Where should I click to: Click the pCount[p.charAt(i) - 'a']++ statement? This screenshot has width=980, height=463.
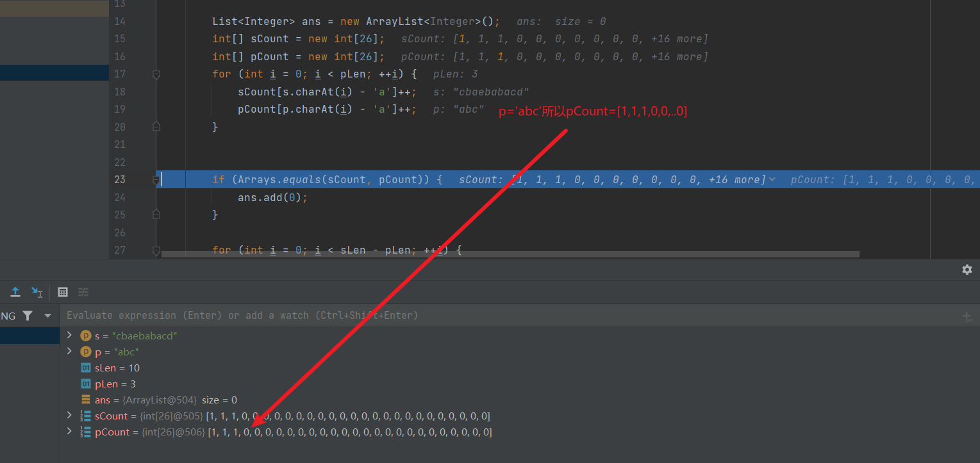tap(328, 109)
